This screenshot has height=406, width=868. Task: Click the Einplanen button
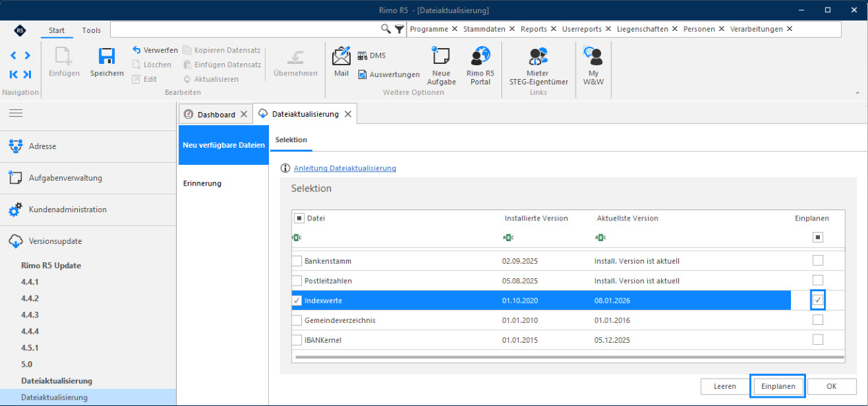pyautogui.click(x=778, y=386)
